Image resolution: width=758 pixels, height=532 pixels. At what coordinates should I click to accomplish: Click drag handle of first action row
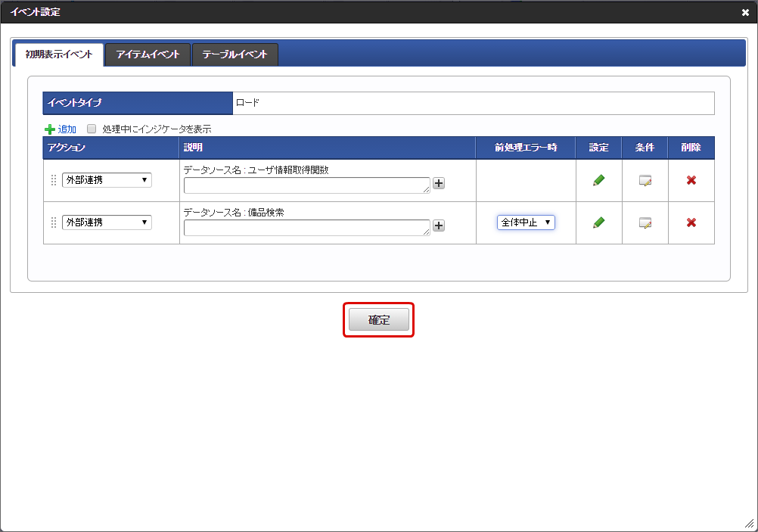click(54, 180)
